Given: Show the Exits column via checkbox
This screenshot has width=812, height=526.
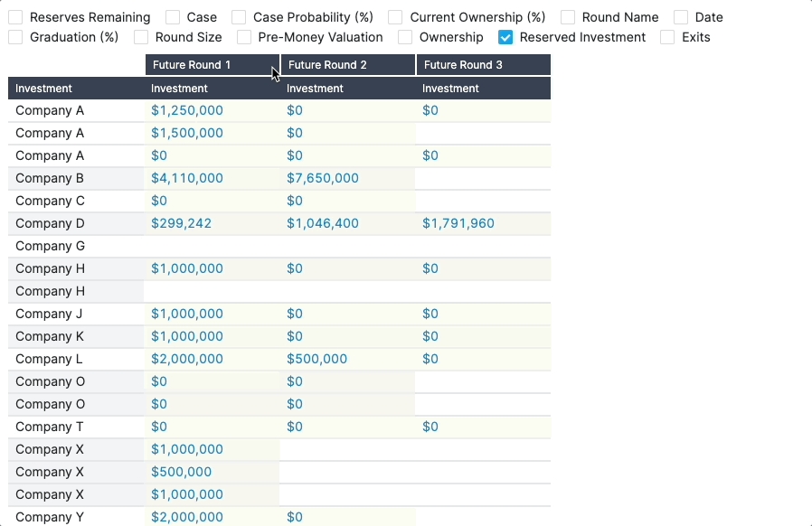Looking at the screenshot, I should click(x=667, y=37).
